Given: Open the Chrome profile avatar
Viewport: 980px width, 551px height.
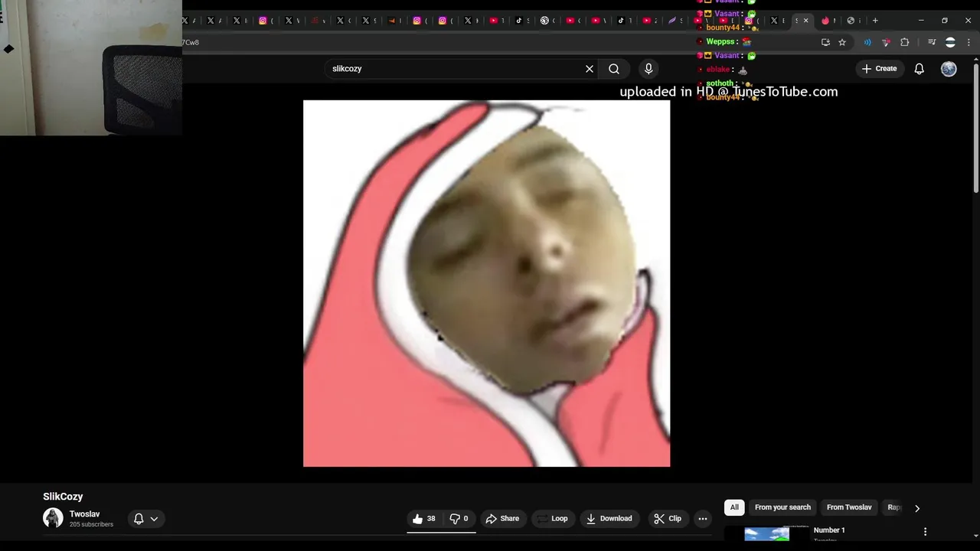Looking at the screenshot, I should (x=950, y=42).
